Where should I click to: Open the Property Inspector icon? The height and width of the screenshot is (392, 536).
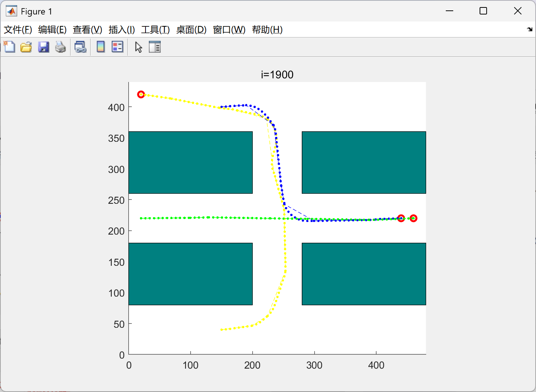point(155,47)
